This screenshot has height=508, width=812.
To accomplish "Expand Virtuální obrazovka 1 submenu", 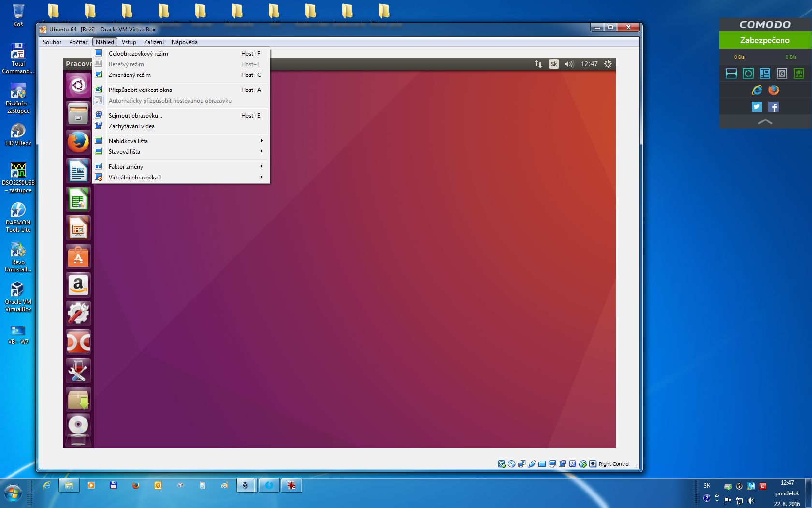I will click(181, 178).
